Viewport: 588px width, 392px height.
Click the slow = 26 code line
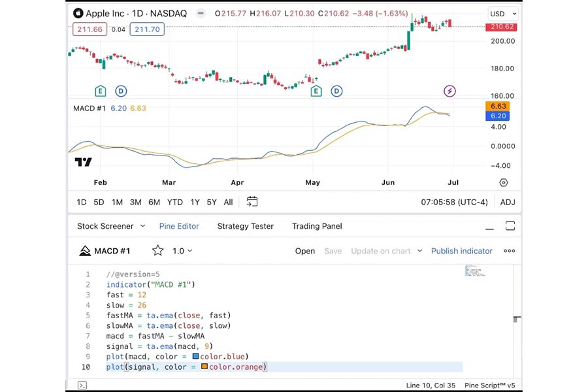(126, 305)
